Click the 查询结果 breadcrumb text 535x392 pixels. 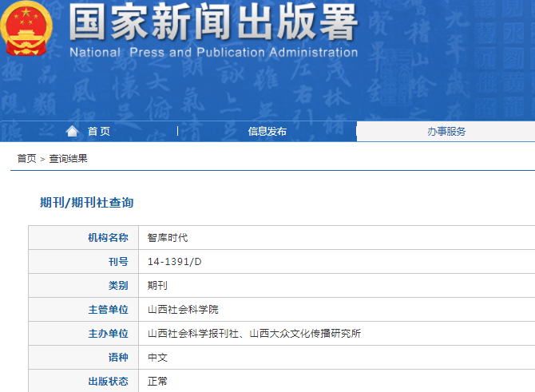[68, 159]
